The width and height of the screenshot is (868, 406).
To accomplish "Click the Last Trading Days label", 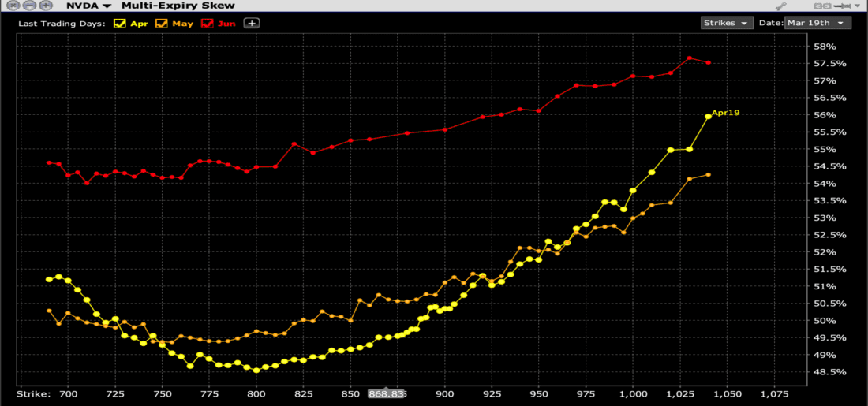I will (62, 24).
